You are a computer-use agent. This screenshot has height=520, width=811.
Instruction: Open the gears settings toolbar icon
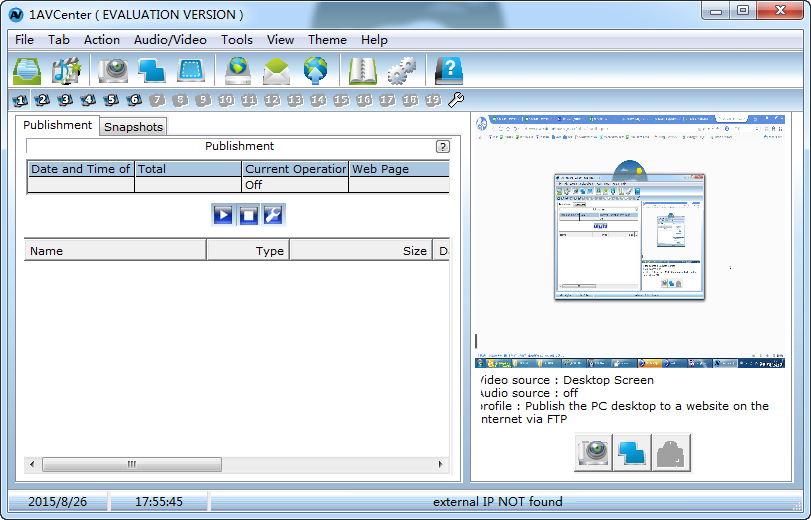[x=402, y=71]
